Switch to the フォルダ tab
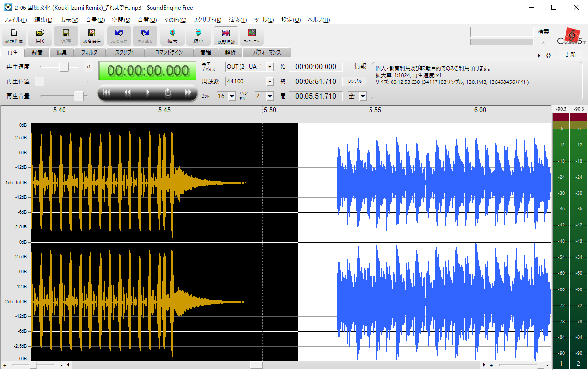The image size is (588, 370). tap(89, 52)
